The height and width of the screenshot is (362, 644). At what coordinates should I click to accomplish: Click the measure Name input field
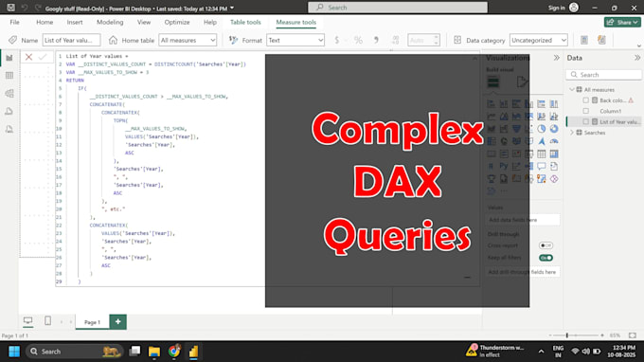[71, 40]
